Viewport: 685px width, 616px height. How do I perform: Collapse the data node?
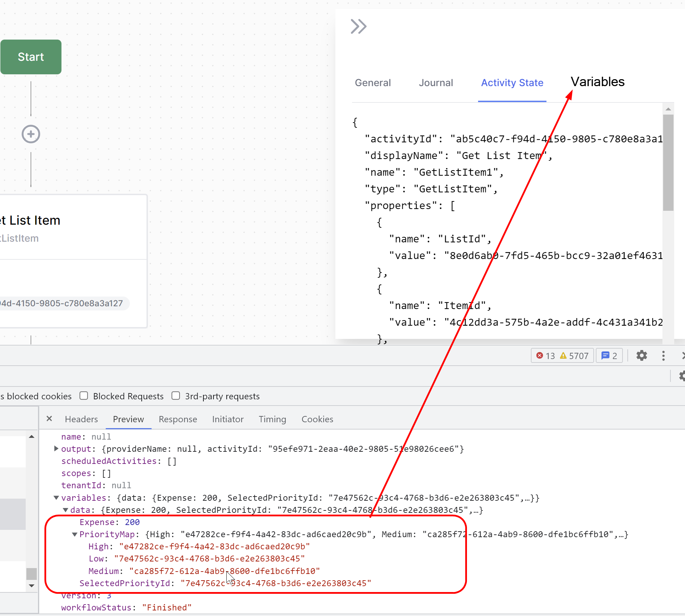65,510
